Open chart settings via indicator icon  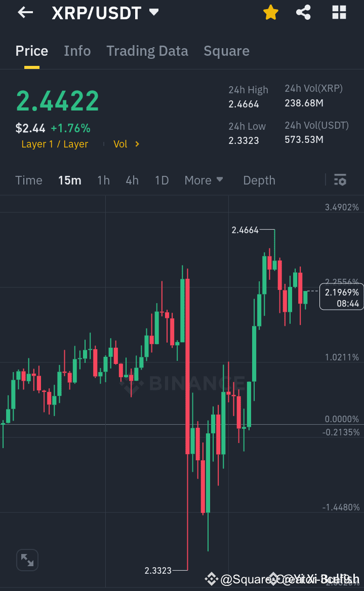pyautogui.click(x=340, y=180)
